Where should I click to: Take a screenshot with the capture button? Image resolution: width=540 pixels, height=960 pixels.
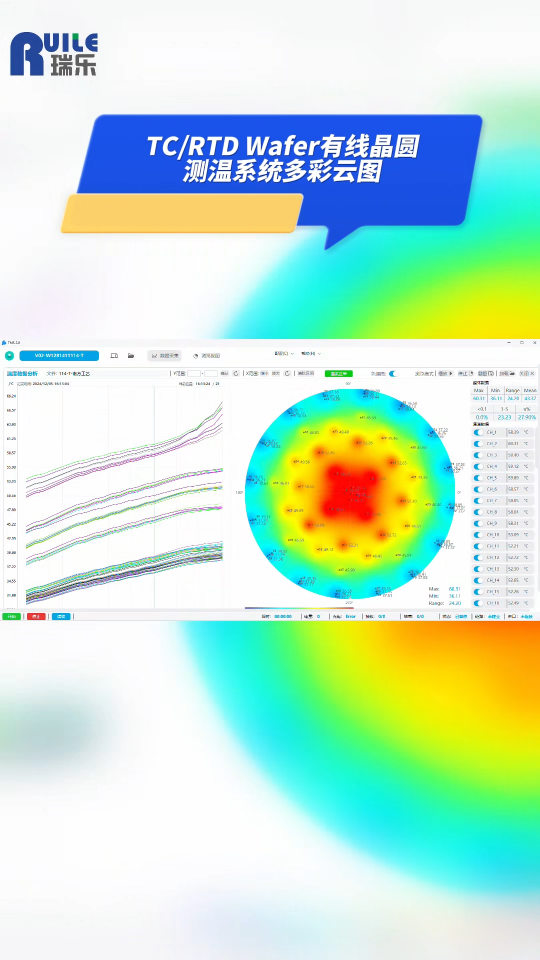[486, 373]
